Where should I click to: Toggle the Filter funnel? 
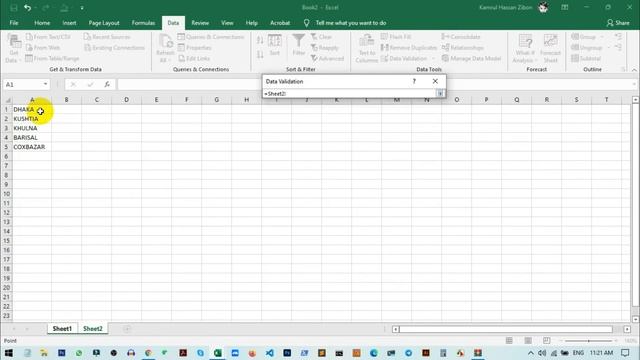(x=299, y=45)
